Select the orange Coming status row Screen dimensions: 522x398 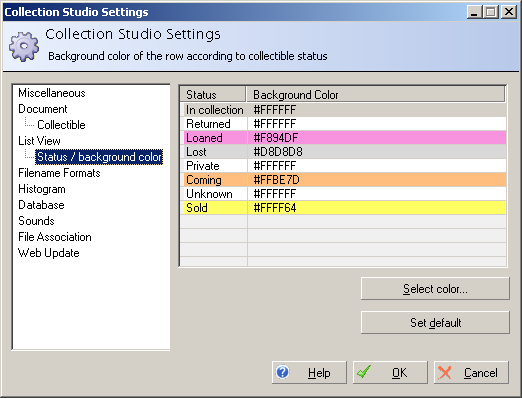(x=343, y=180)
